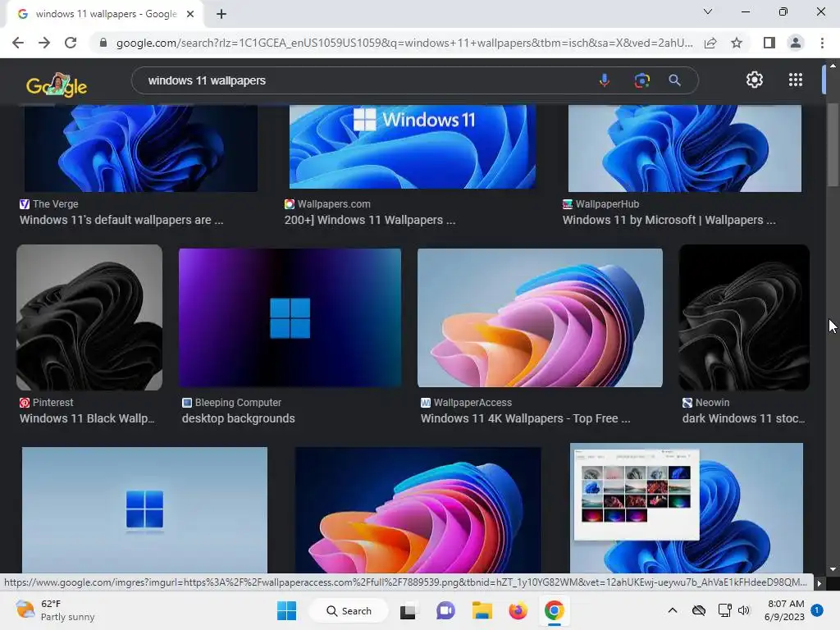Close the windows 11 wallpapers tab
Viewport: 840px width, 630px height.
(190, 14)
